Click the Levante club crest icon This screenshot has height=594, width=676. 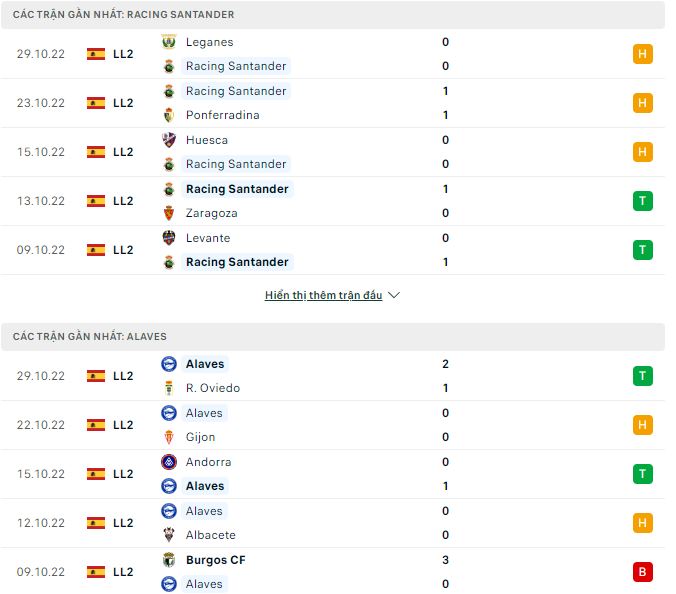coord(169,238)
